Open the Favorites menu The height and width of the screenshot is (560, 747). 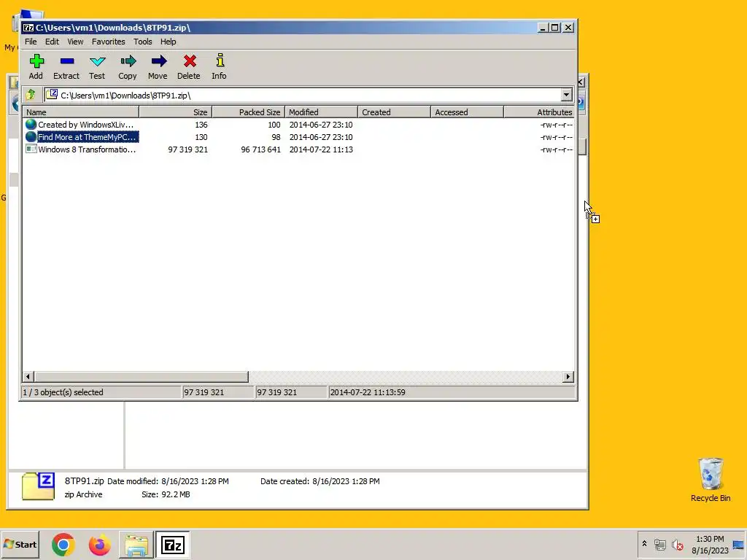click(108, 42)
